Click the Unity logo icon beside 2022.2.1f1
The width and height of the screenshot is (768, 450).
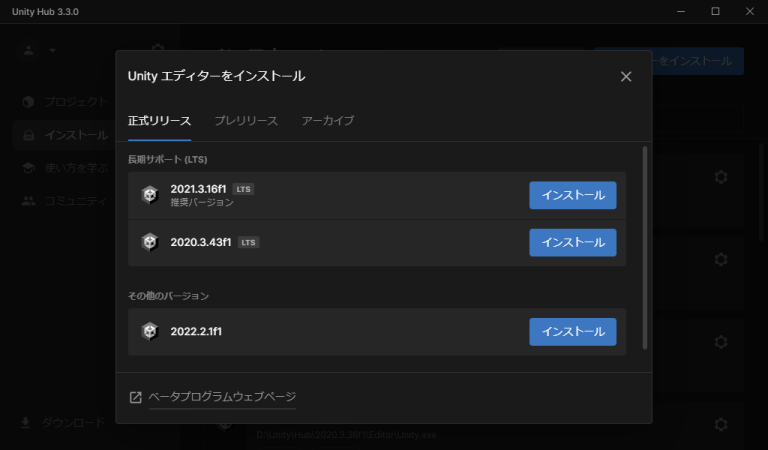coord(150,331)
